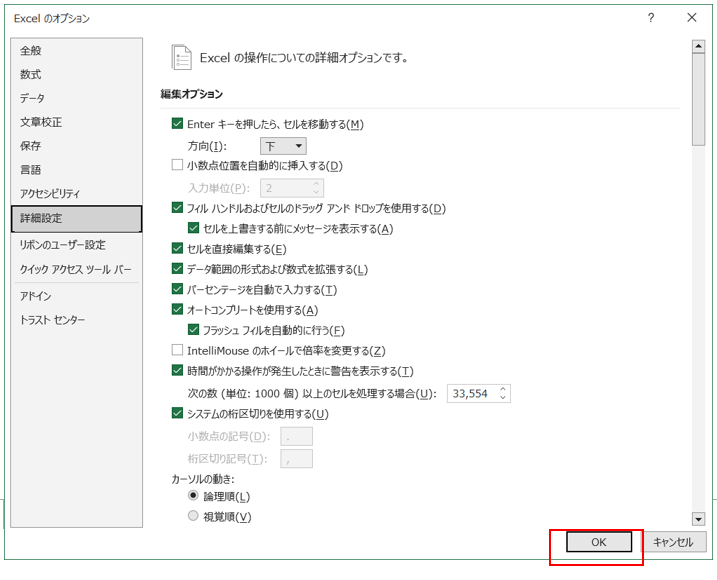This screenshot has width=717, height=580.
Task: Click the OK button
Action: (599, 541)
